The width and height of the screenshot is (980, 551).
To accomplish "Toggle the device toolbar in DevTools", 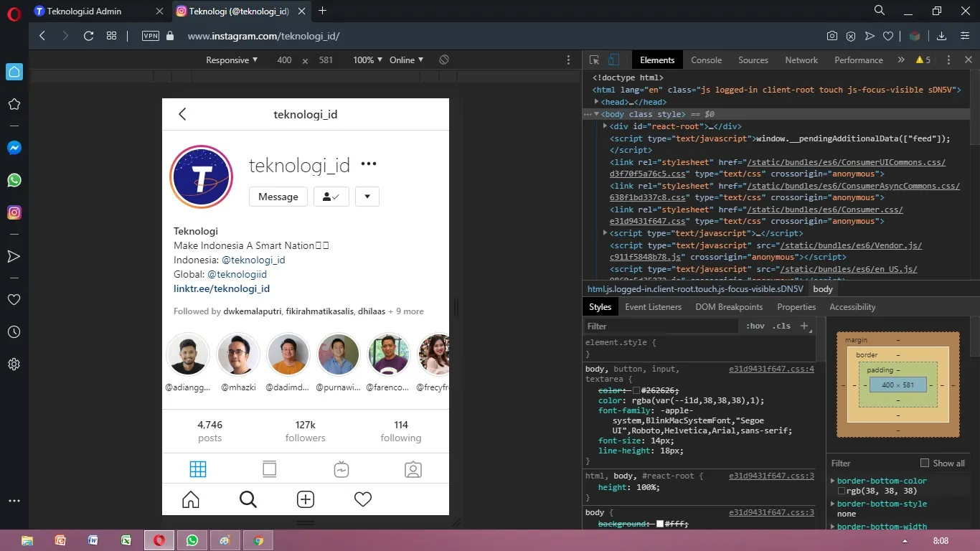I will coord(613,60).
